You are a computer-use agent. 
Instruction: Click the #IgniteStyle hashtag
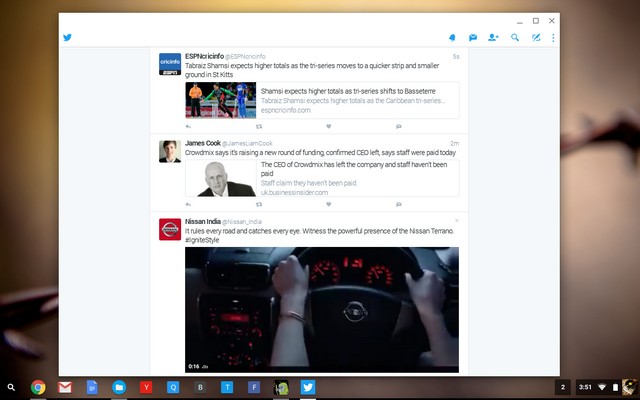pyautogui.click(x=202, y=240)
